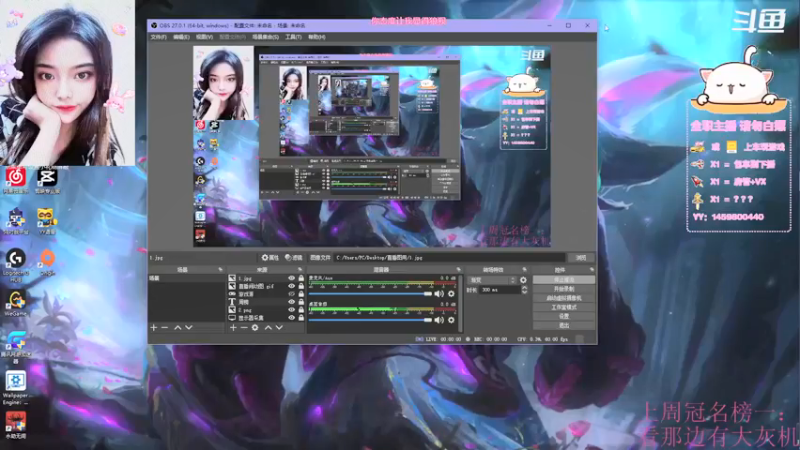This screenshot has width=800, height=450.
Task: Remove the selected scene with the minus icon
Action: pyautogui.click(x=165, y=328)
